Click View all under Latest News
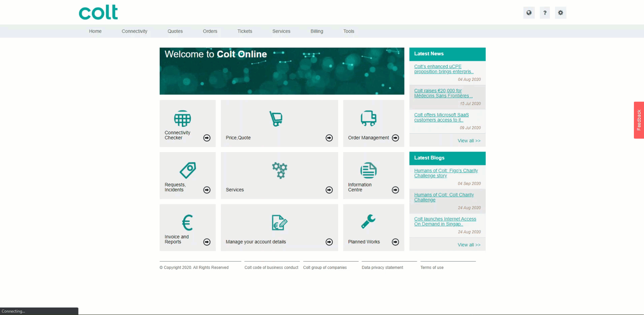Viewport: 644px width, 315px height. point(469,141)
